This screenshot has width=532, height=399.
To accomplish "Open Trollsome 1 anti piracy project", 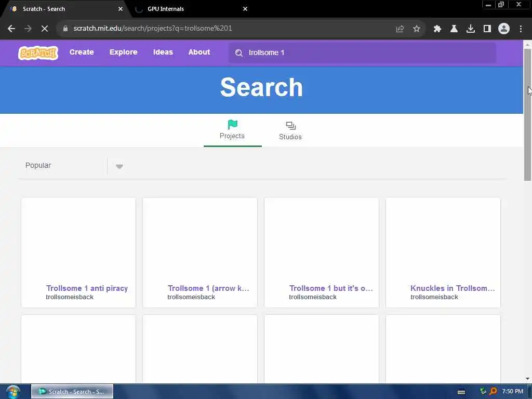I will pos(87,288).
